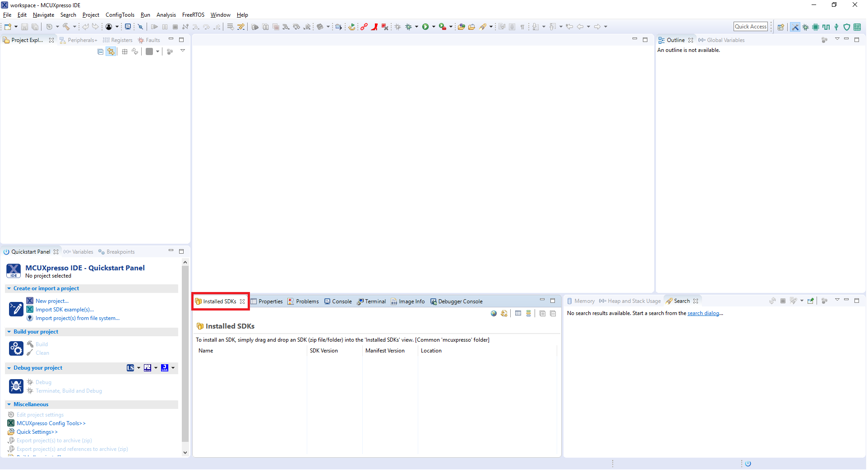The height and width of the screenshot is (473, 868).
Task: Click the Collapse All icon in Project Explorer
Action: click(x=100, y=52)
